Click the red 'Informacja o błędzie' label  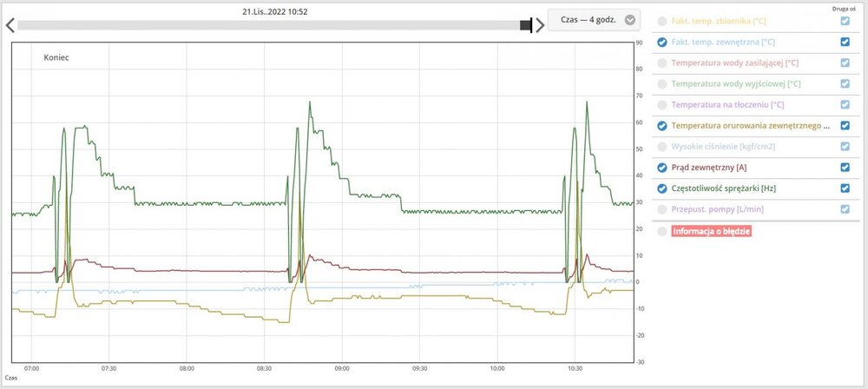(x=711, y=231)
